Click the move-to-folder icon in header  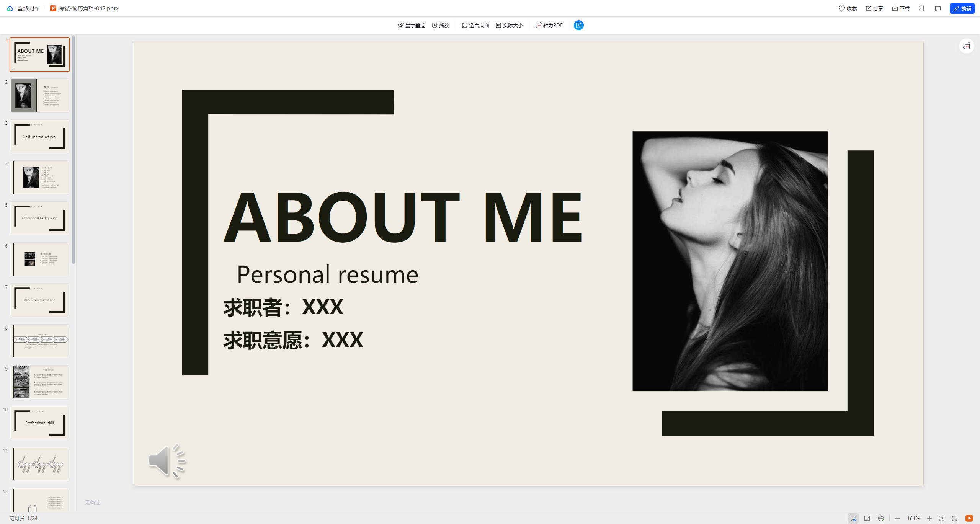921,8
